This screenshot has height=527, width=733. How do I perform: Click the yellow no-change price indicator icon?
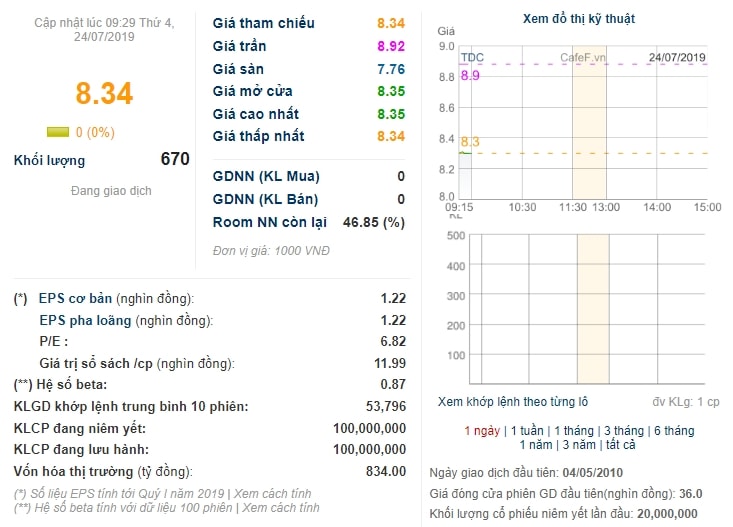tap(57, 132)
